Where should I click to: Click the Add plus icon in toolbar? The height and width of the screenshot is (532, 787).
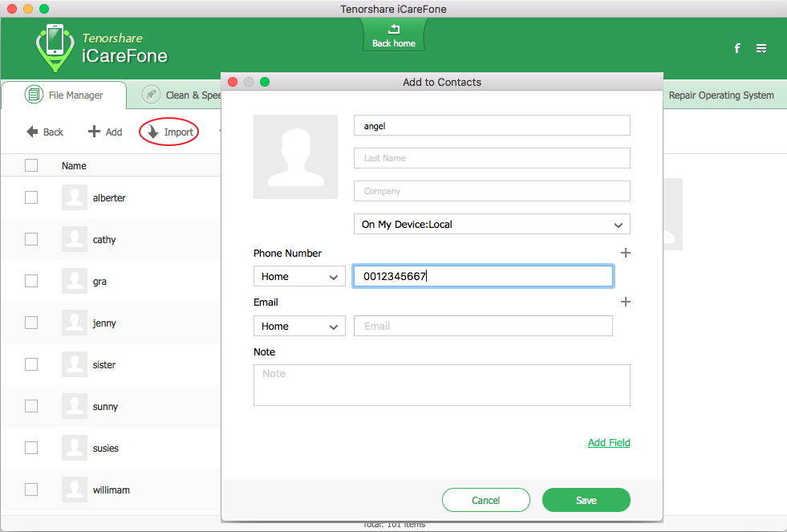(x=94, y=132)
